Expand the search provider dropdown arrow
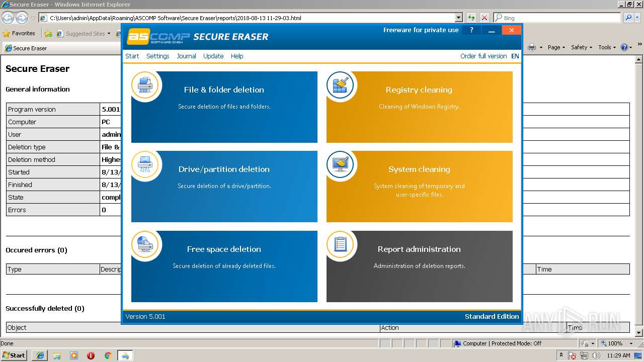This screenshot has width=644, height=362. [x=638, y=18]
